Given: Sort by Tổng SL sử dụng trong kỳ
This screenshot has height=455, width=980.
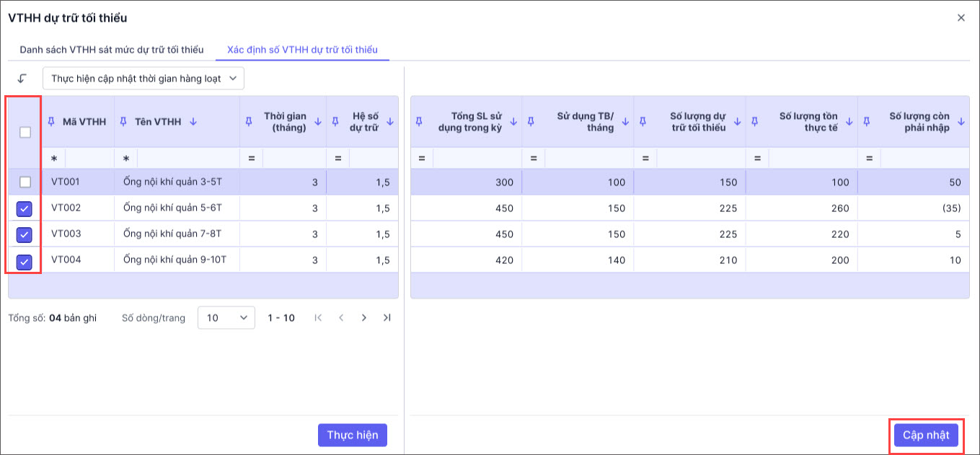Looking at the screenshot, I should click(513, 122).
